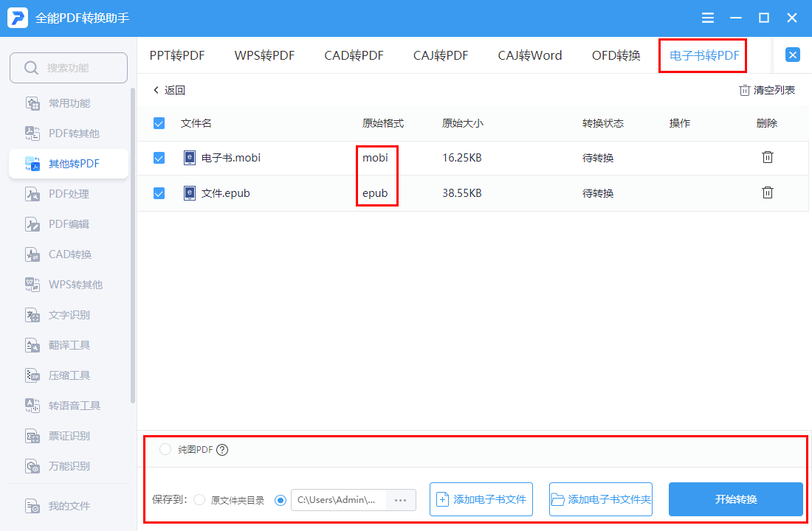This screenshot has height=531, width=812.
Task: Open the OFD转换 tab
Action: [616, 55]
